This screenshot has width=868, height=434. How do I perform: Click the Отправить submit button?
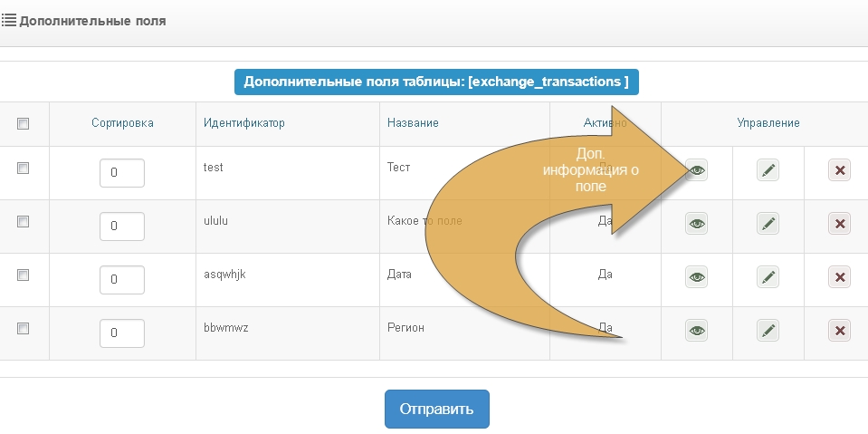pyautogui.click(x=436, y=409)
